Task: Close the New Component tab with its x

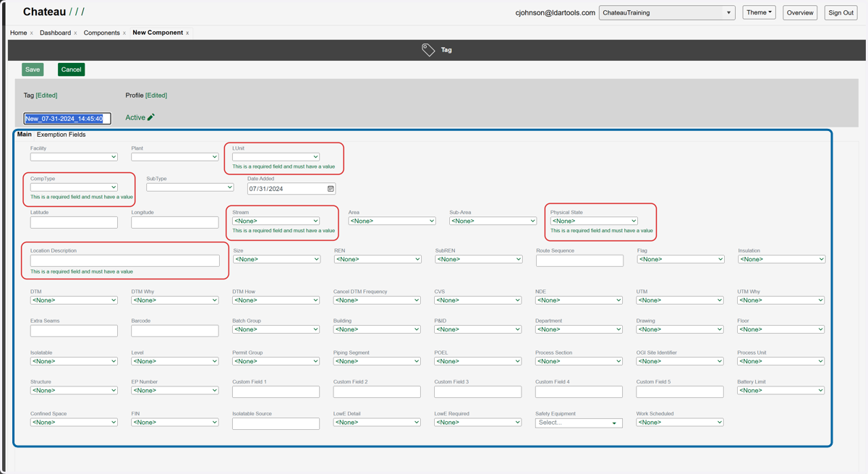Action: coord(187,33)
